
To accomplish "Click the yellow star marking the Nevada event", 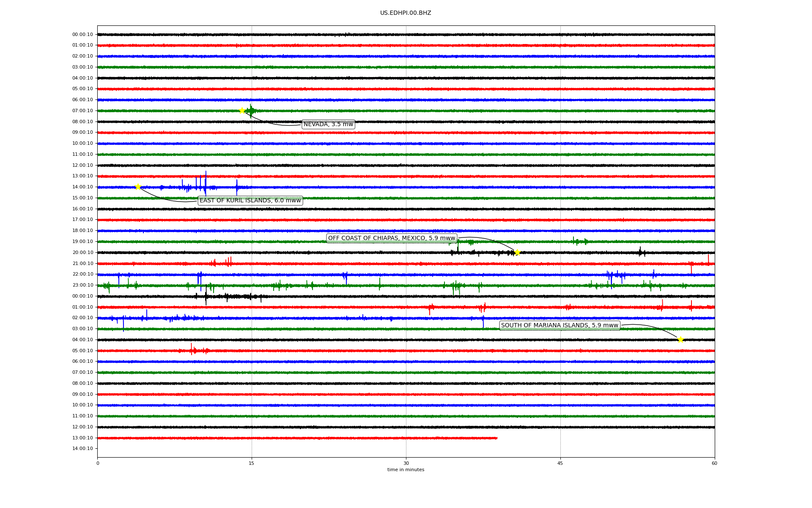I will (242, 110).
